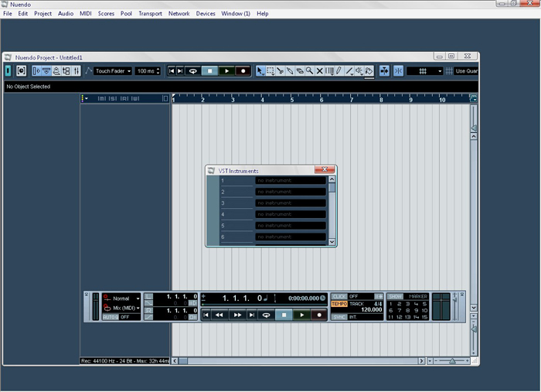Click the musical note time format icon
The width and height of the screenshot is (541, 392).
pos(266,298)
